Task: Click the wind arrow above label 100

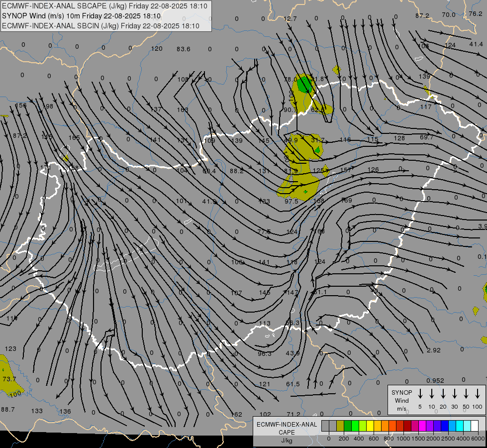Action: tap(478, 394)
